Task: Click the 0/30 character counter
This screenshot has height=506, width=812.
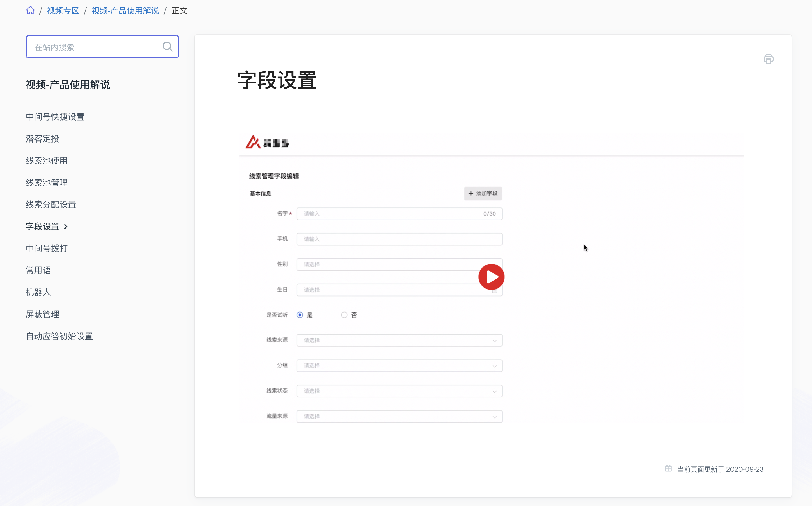Action: coord(489,214)
